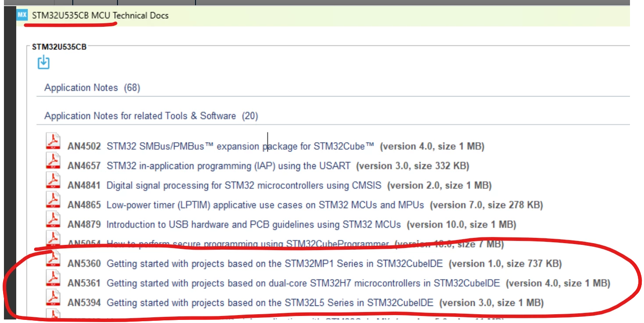This screenshot has height=323, width=644.
Task: Click the AN5394 document number
Action: [84, 303]
